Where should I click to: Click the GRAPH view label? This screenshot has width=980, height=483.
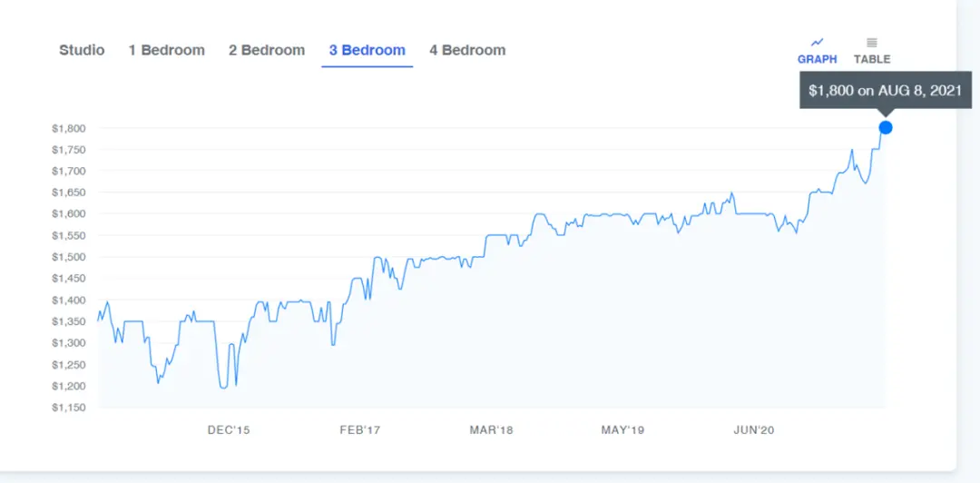[817, 59]
